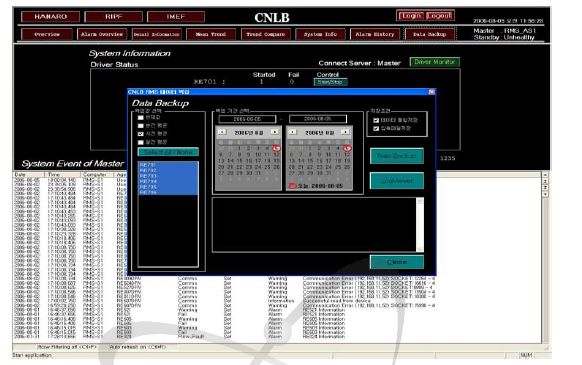
Task: Click the backup start date field
Action: [247, 119]
